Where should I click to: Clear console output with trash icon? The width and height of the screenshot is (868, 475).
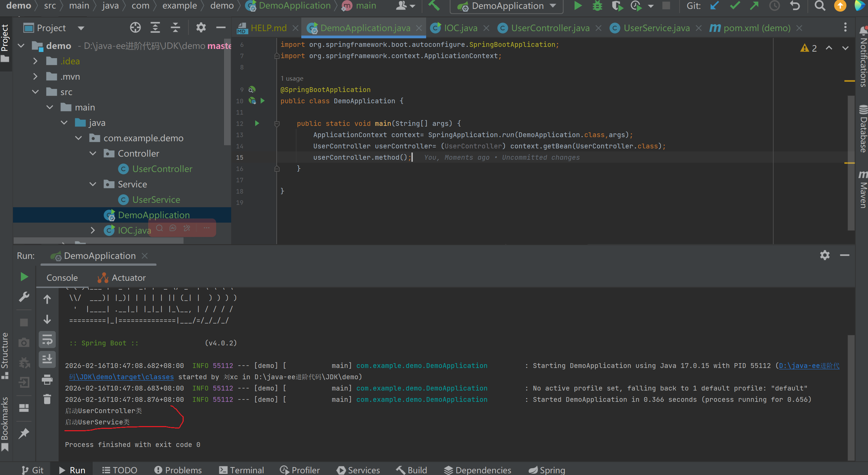click(47, 399)
